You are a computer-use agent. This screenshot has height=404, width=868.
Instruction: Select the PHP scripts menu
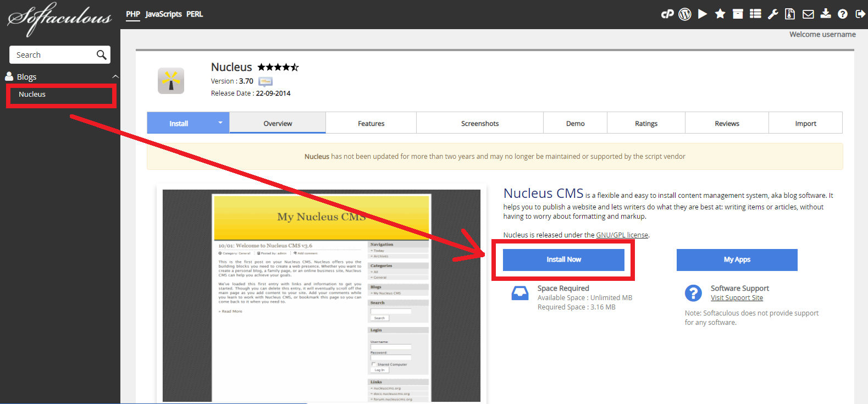[x=133, y=14]
